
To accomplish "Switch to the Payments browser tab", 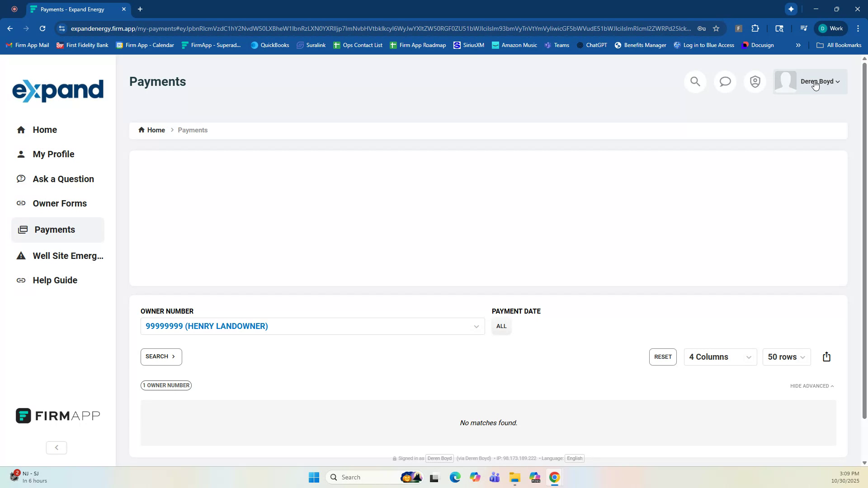I will (x=72, y=9).
